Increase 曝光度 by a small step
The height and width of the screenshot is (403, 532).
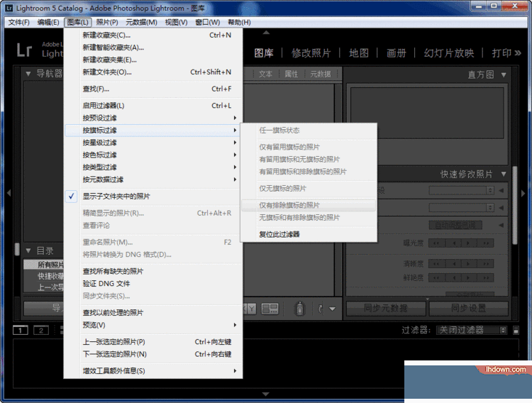pos(470,243)
